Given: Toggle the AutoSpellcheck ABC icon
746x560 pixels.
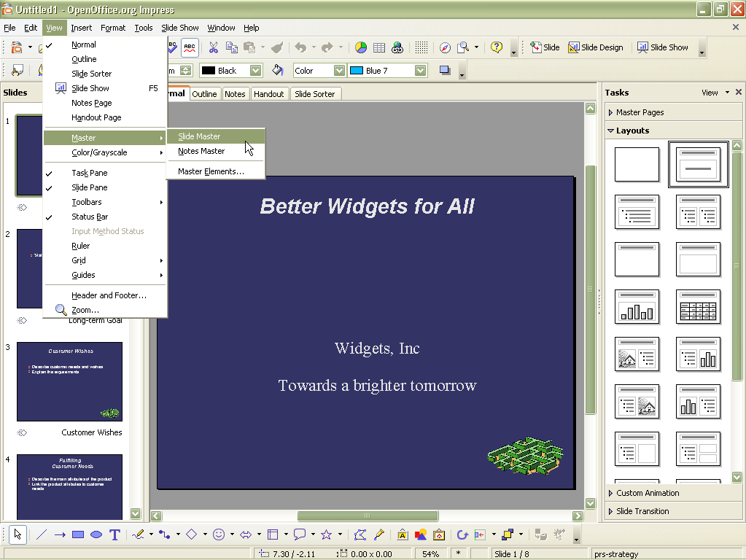Looking at the screenshot, I should (x=190, y=47).
